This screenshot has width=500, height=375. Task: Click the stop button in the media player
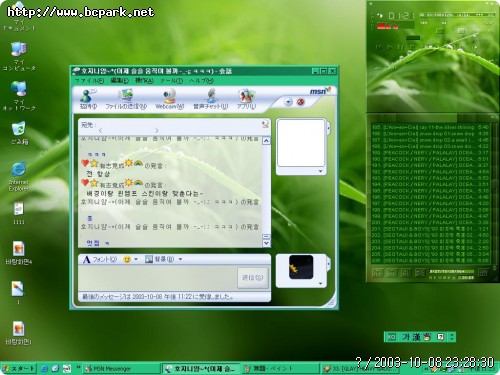[x=412, y=47]
